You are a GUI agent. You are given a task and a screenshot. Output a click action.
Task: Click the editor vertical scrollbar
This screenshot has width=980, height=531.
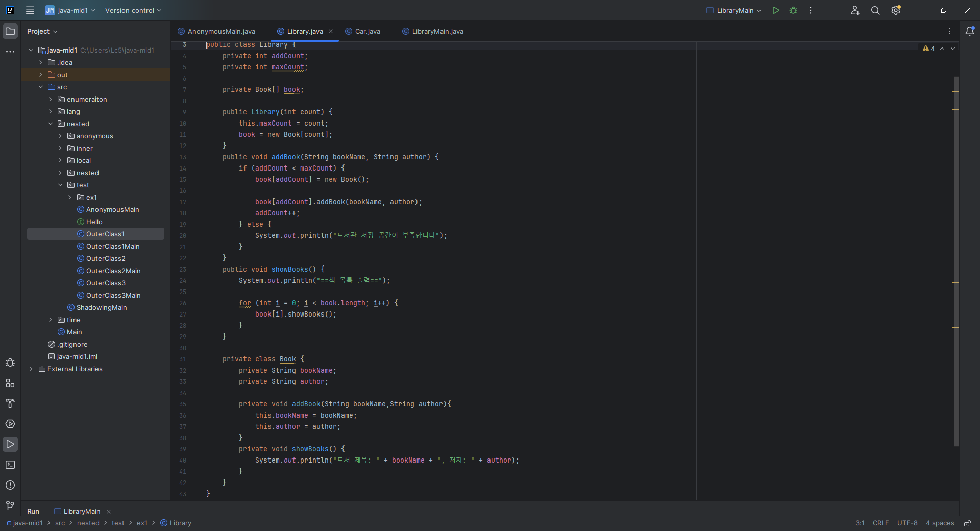coord(956,261)
